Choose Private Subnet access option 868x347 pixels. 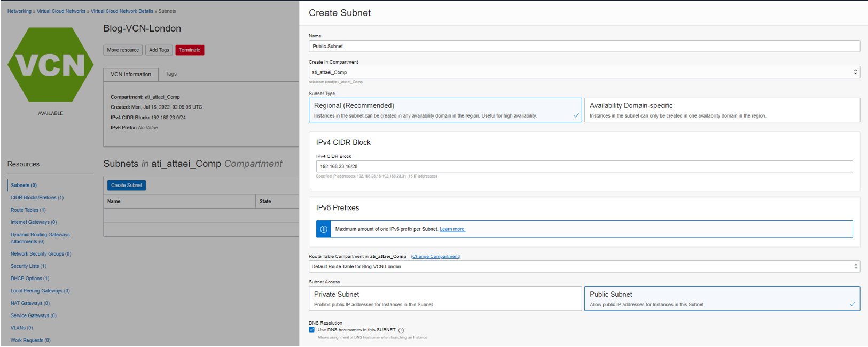coord(445,298)
